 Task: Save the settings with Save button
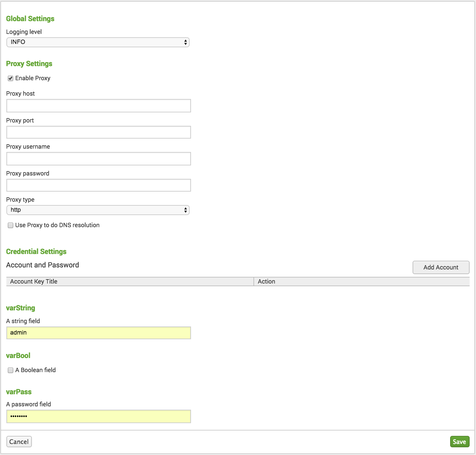pyautogui.click(x=460, y=442)
